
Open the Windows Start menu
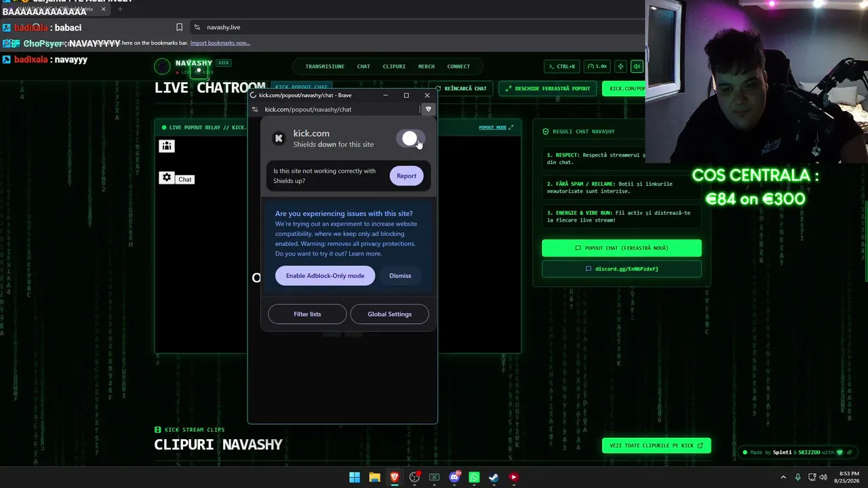355,477
